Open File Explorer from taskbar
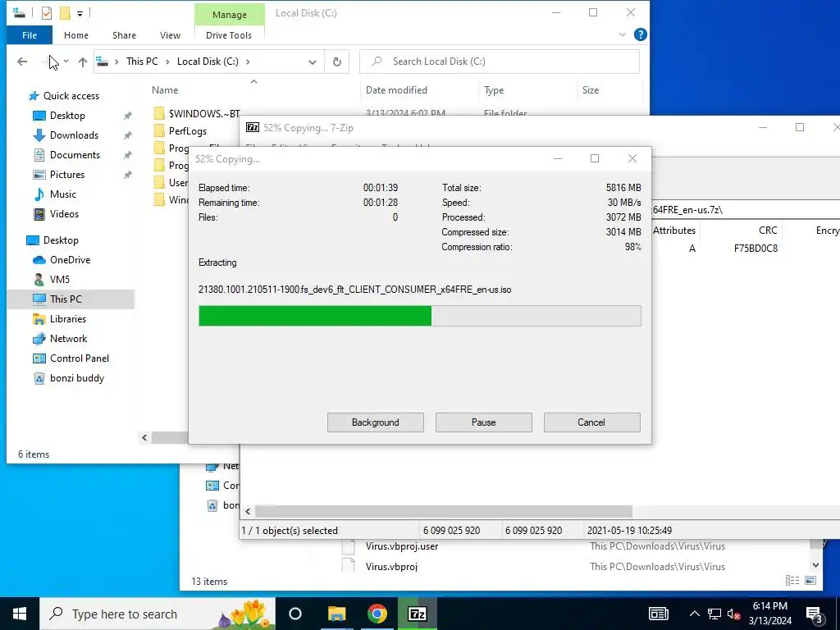This screenshot has width=840, height=630. point(337,614)
